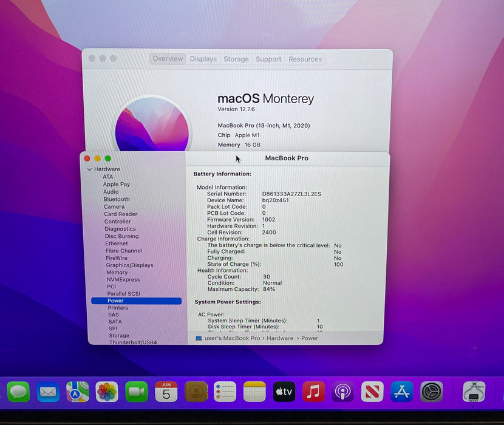Click the Cell Revision value 2400
This screenshot has width=504, height=425.
tap(269, 233)
